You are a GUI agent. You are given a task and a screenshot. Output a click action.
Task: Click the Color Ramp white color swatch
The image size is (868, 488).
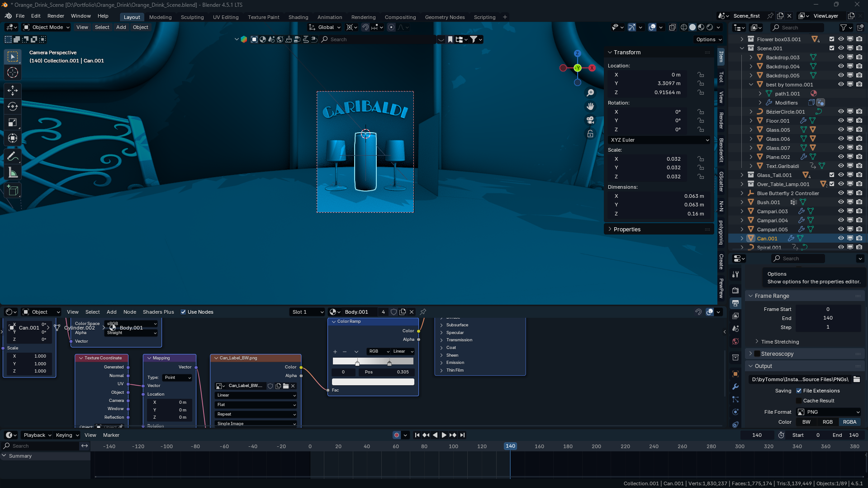373,382
